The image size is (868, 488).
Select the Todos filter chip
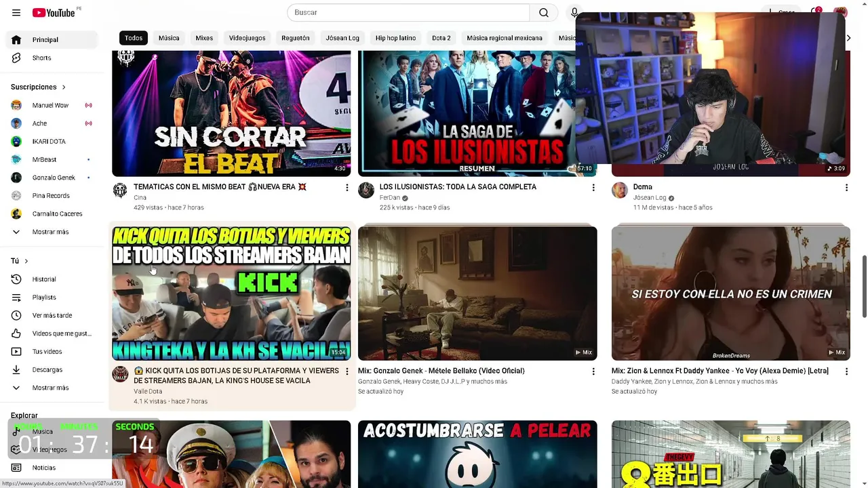click(134, 38)
